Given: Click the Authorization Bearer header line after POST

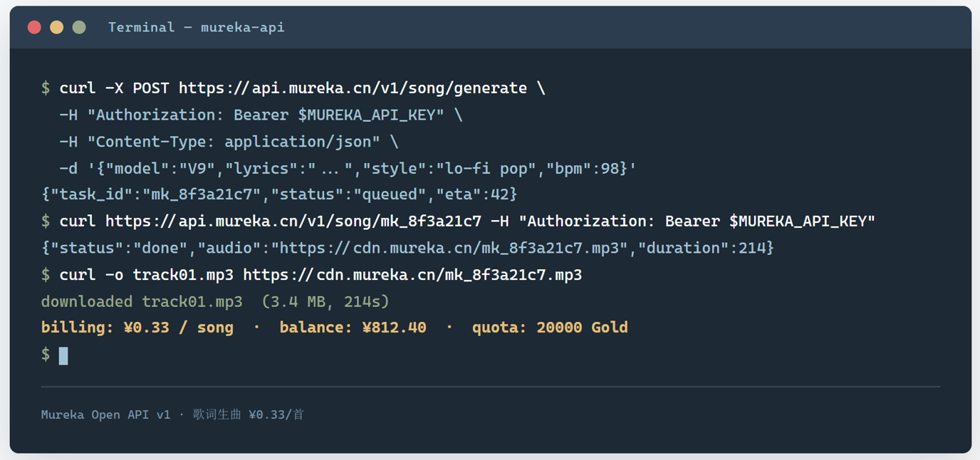Looking at the screenshot, I should 261,115.
